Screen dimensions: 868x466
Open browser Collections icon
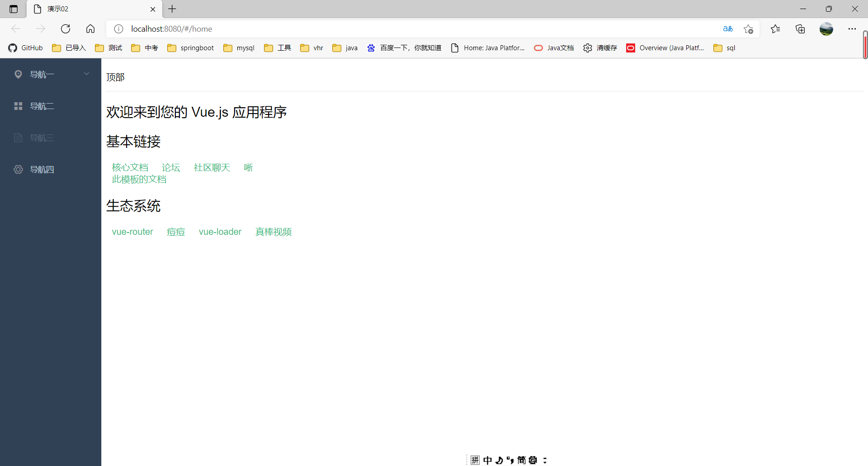[800, 29]
